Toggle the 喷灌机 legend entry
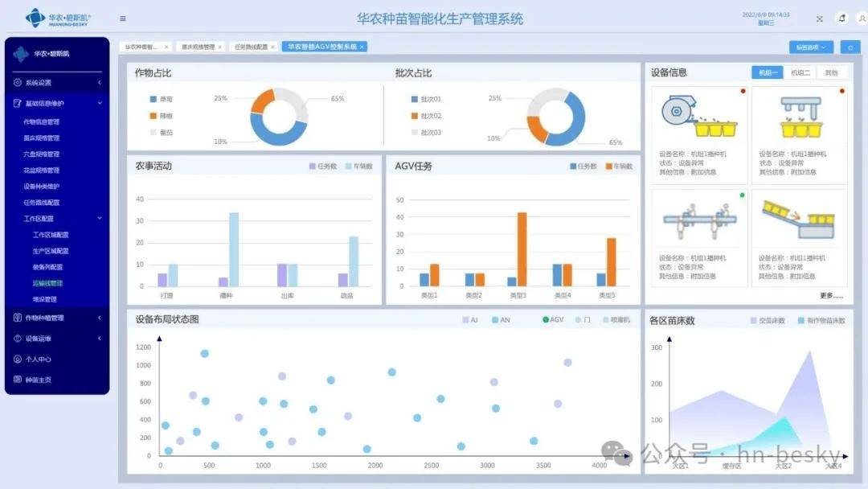Screen dimensions: 868x489 616,319
